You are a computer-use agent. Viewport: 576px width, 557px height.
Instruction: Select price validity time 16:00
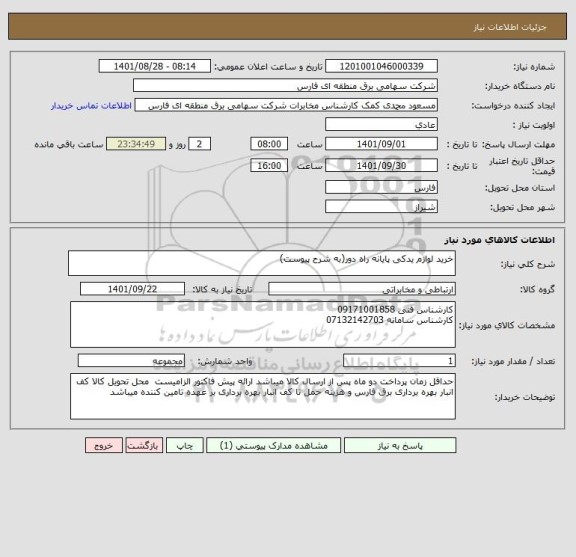(269, 166)
